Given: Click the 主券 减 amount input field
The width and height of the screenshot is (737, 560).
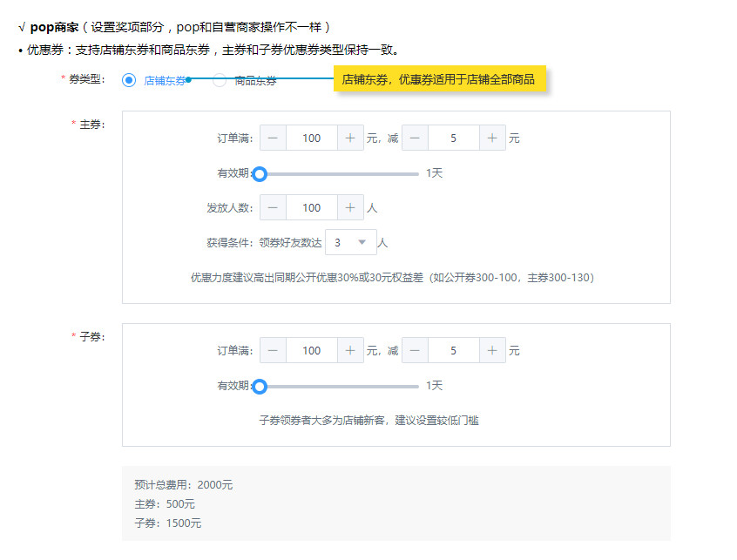Looking at the screenshot, I should coord(453,138).
